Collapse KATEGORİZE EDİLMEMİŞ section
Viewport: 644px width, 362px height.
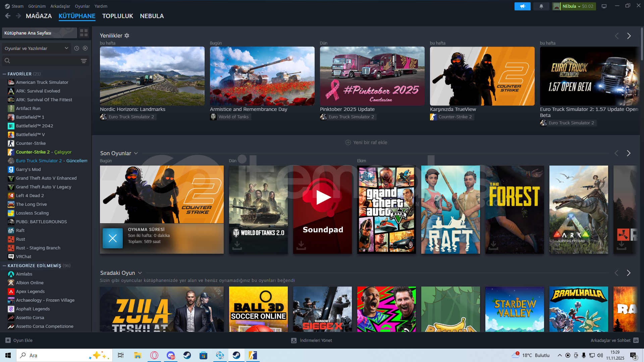[x=4, y=265]
